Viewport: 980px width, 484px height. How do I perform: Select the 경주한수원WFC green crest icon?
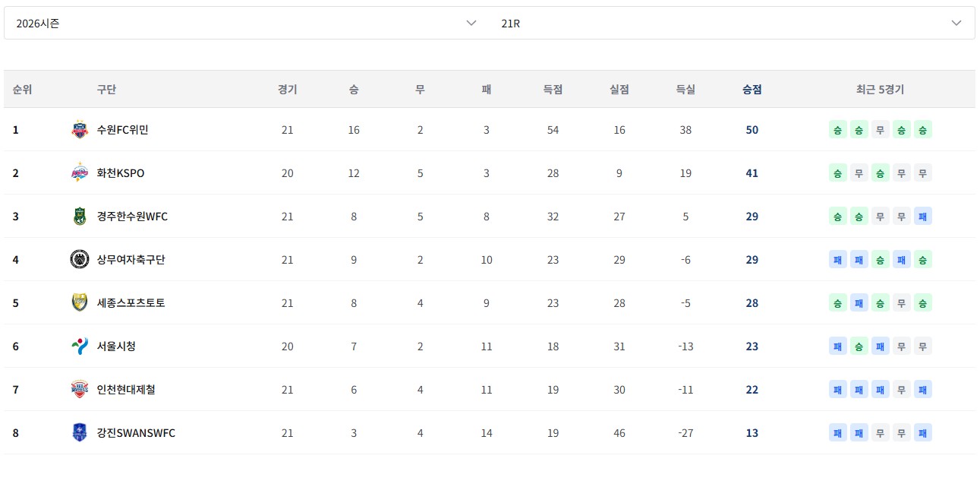[79, 217]
